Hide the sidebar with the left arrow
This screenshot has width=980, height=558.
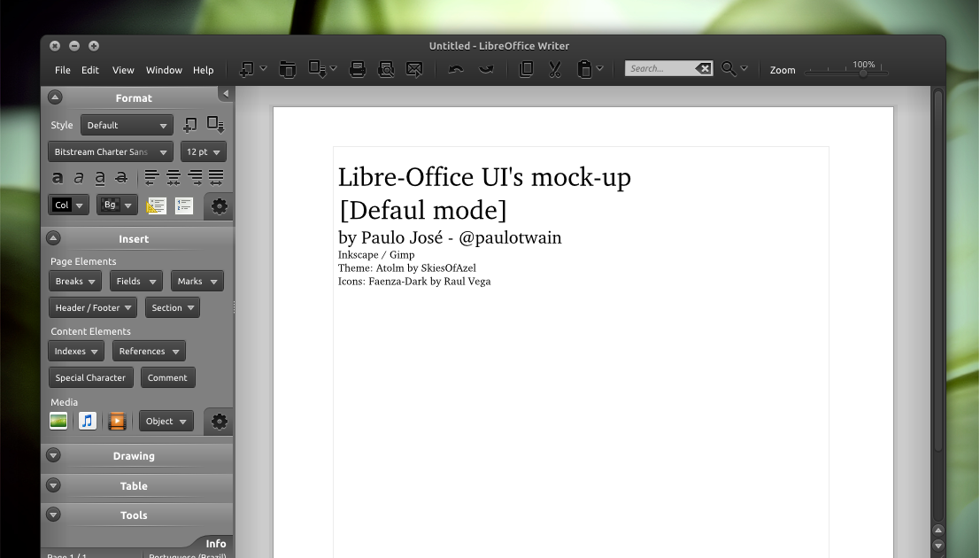point(226,94)
